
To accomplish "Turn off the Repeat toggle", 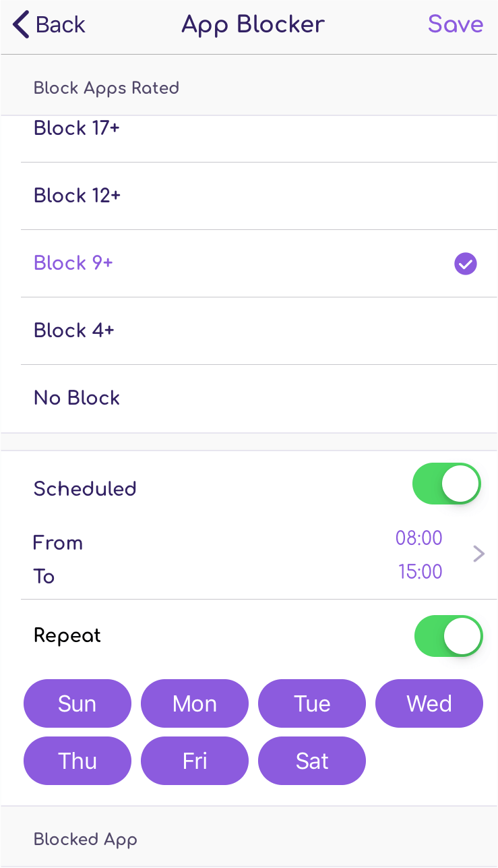I will tap(448, 636).
